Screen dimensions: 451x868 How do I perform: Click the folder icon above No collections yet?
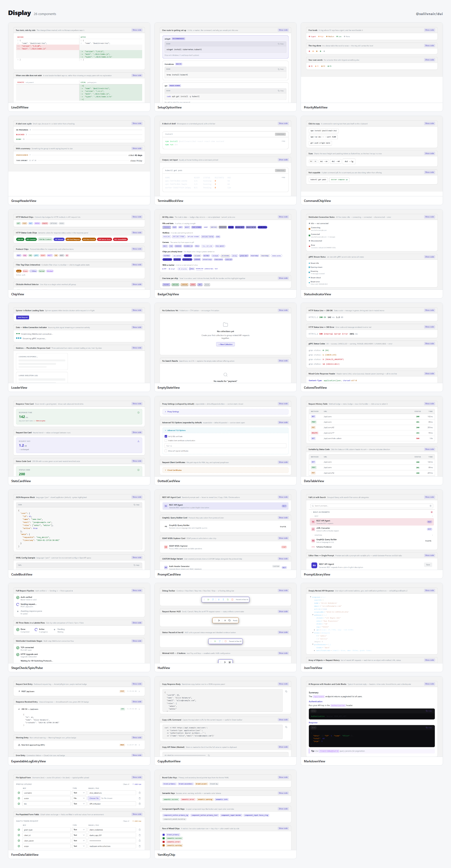[x=225, y=325]
